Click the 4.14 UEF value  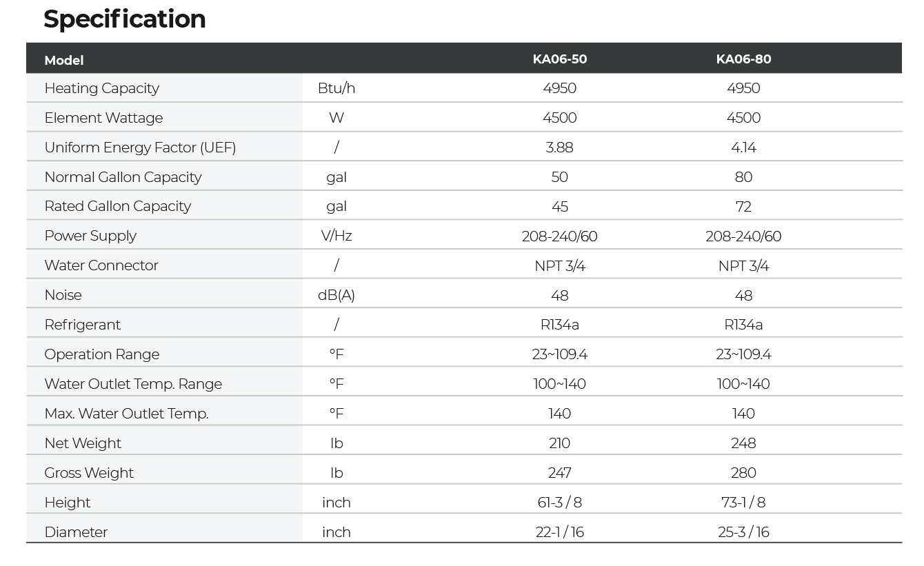tap(743, 148)
